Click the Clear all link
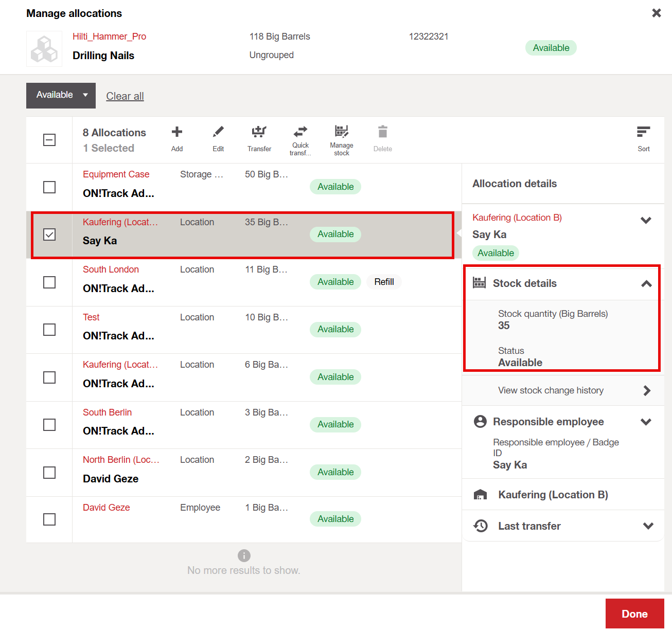Viewport: 672px width, 631px height. pyautogui.click(x=125, y=96)
